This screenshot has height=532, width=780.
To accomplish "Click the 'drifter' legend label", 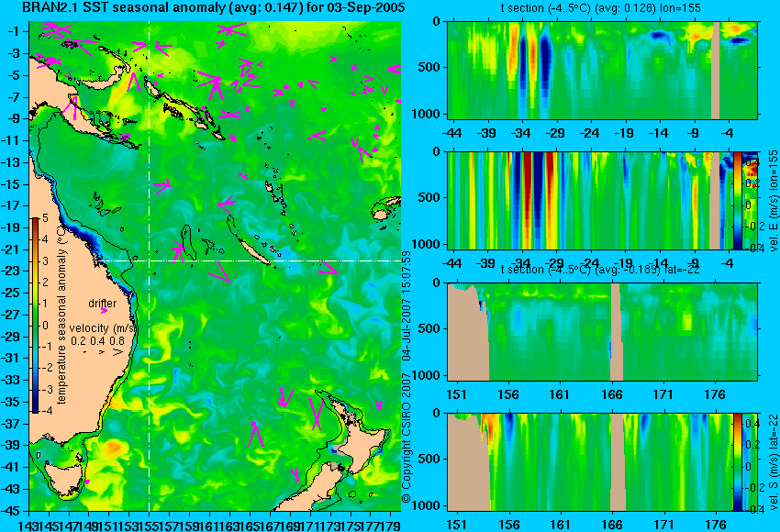I will [103, 304].
